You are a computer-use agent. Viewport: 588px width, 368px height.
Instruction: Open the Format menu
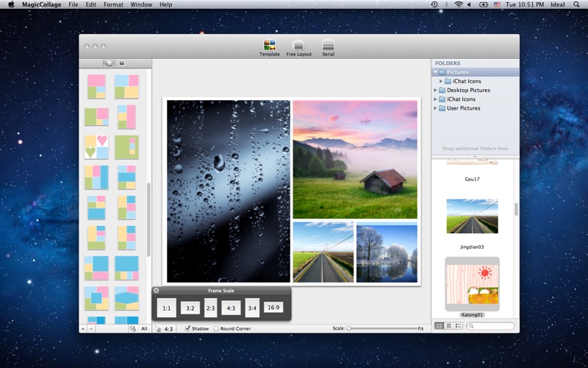113,4
